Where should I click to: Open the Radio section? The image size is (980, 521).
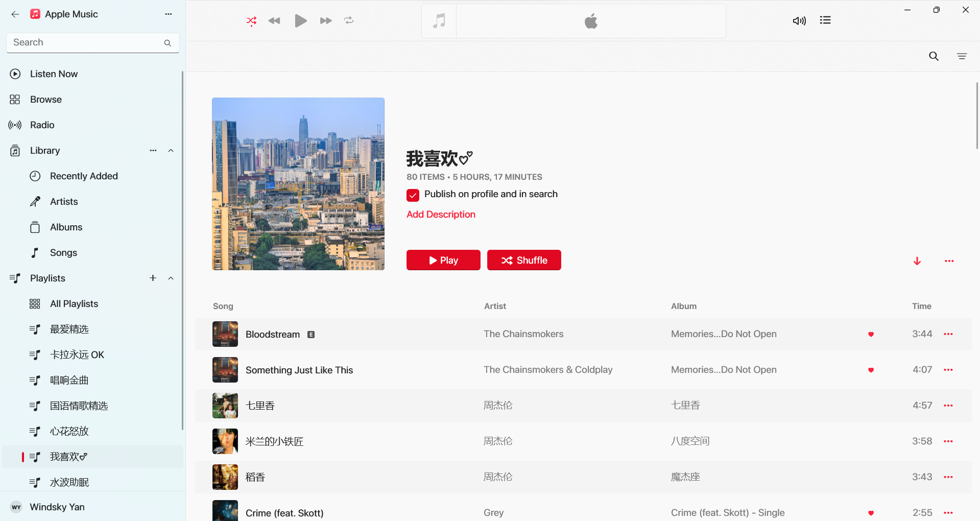coord(92,125)
